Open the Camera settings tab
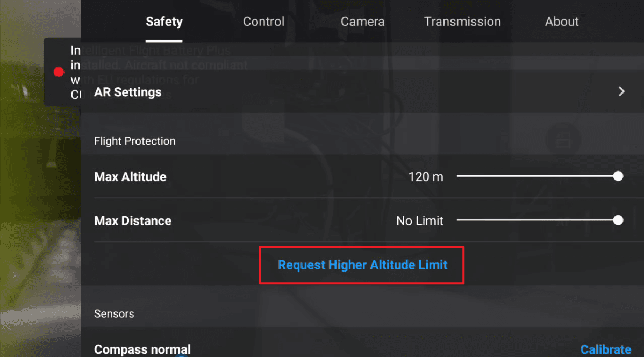Image resolution: width=644 pixels, height=357 pixels. coord(362,22)
